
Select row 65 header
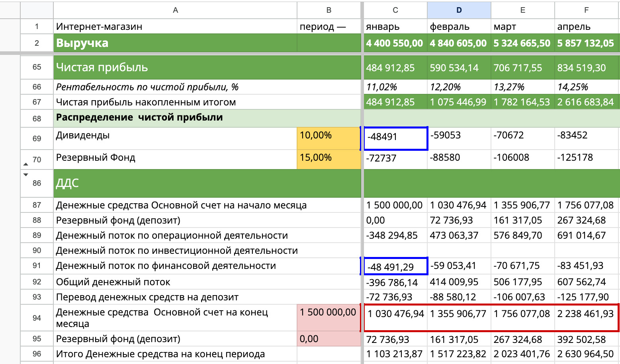(37, 67)
